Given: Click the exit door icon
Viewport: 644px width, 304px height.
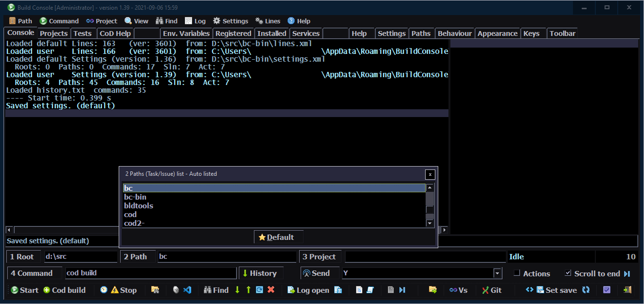Looking at the screenshot, I should tap(627, 290).
